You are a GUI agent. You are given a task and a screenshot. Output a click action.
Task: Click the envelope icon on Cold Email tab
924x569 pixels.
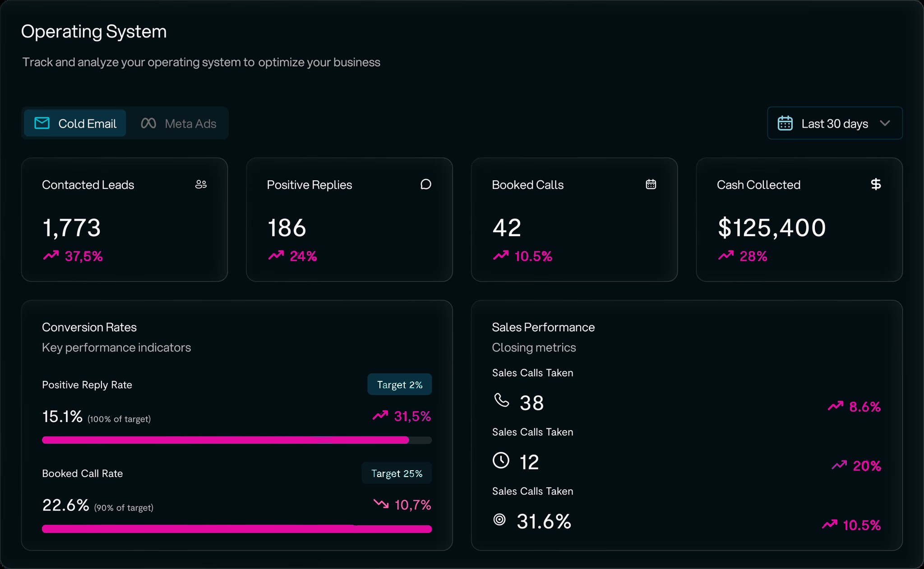click(x=42, y=123)
